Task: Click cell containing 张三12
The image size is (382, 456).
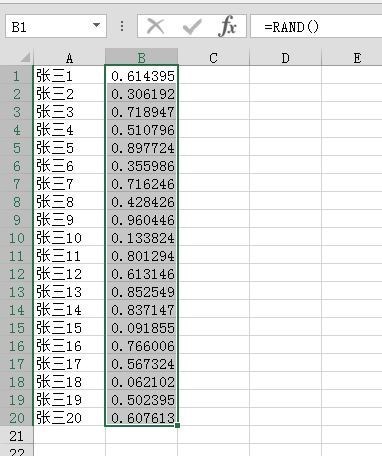Action: pyautogui.click(x=69, y=274)
